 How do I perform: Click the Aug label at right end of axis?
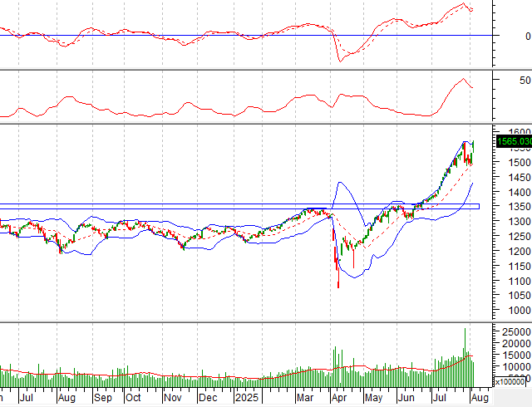[x=480, y=399]
